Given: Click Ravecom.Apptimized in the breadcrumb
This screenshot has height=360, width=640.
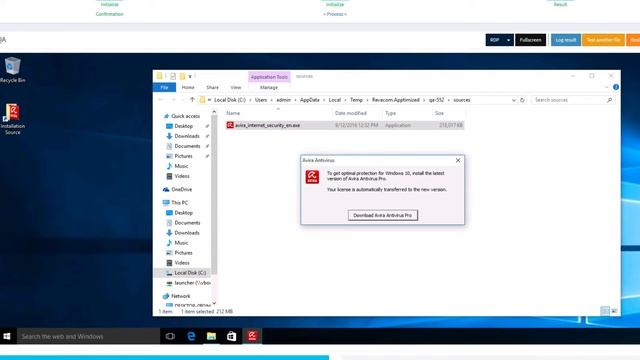Looking at the screenshot, I should point(396,100).
